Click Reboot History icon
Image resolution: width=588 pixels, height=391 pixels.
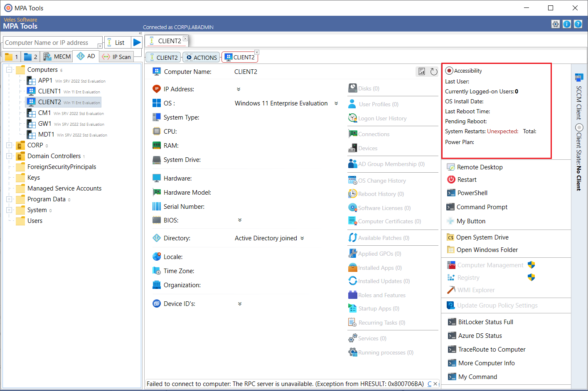pyautogui.click(x=352, y=193)
